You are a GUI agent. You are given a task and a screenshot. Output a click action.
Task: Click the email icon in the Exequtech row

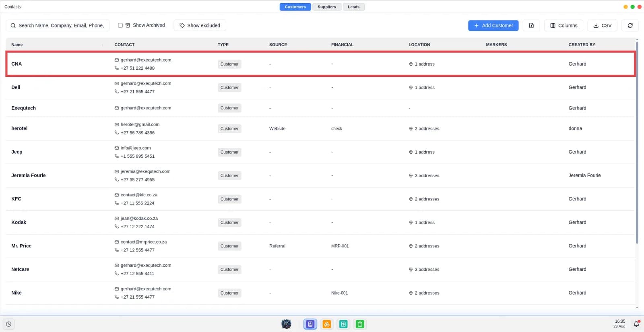[x=117, y=108]
